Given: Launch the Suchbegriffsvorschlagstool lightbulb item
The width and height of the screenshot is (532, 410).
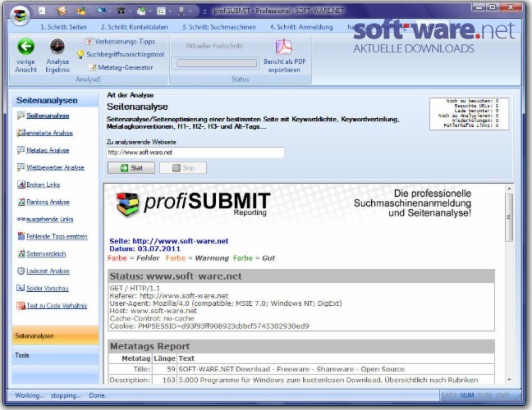Looking at the screenshot, I should [121, 54].
